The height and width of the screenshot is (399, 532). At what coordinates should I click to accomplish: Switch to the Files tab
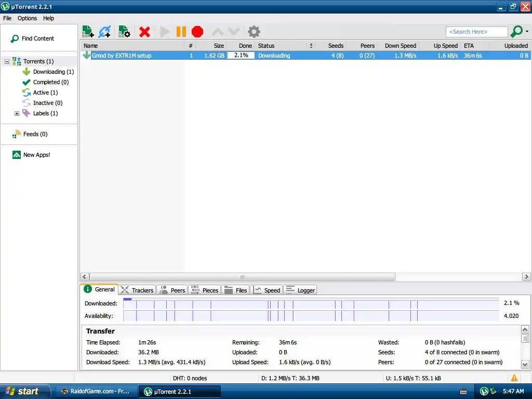coord(236,290)
